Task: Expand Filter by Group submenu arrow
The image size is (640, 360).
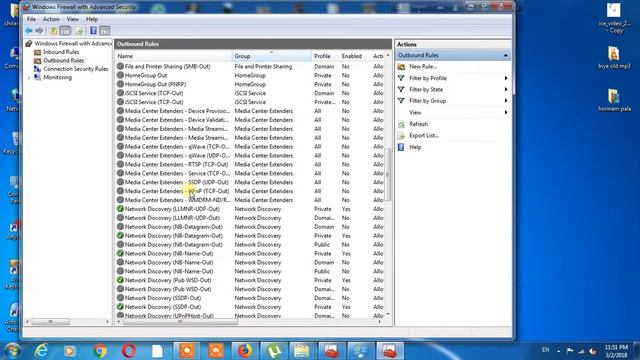Action: (x=506, y=101)
